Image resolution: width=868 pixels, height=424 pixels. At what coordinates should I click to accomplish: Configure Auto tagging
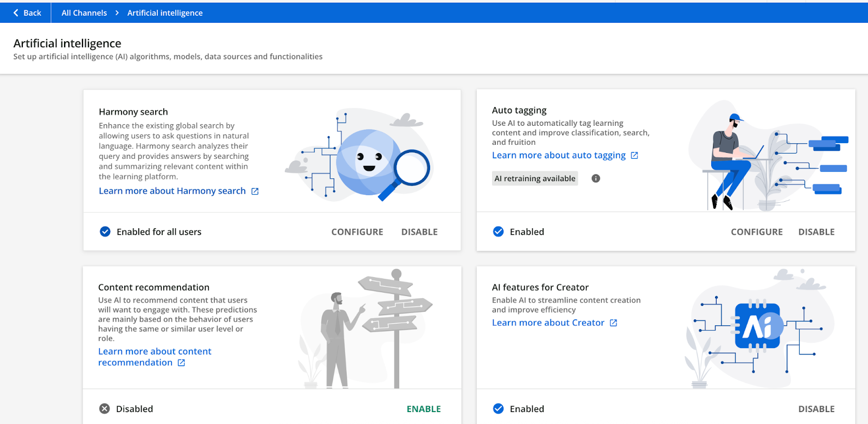(756, 232)
